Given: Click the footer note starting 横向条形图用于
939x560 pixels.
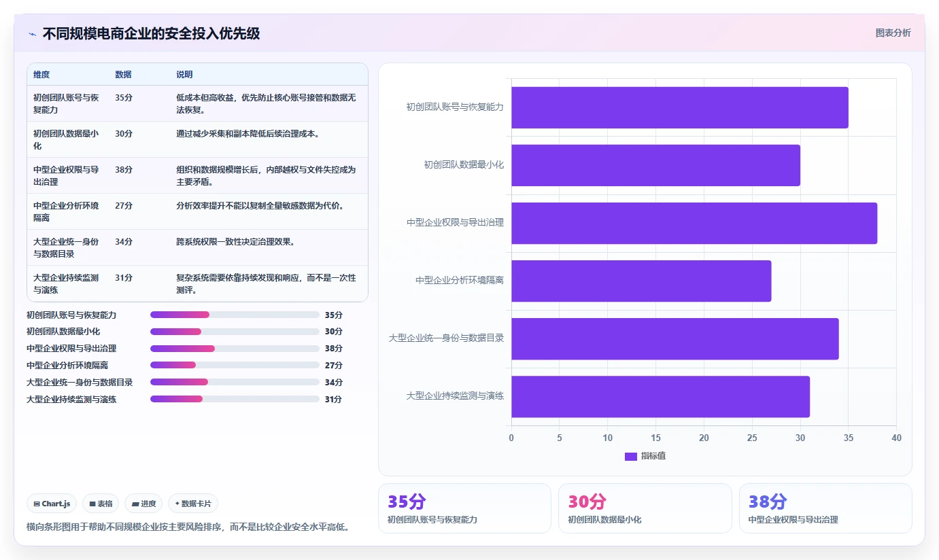Looking at the screenshot, I should [x=188, y=527].
